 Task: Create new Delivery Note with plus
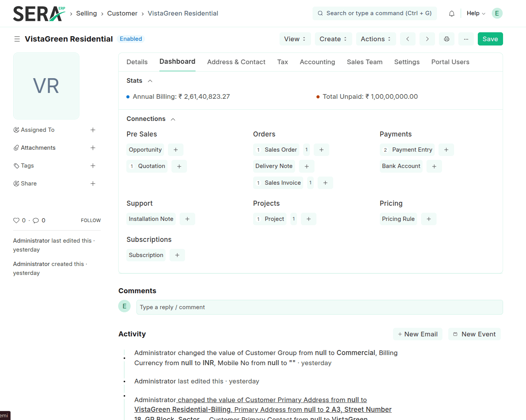307,166
